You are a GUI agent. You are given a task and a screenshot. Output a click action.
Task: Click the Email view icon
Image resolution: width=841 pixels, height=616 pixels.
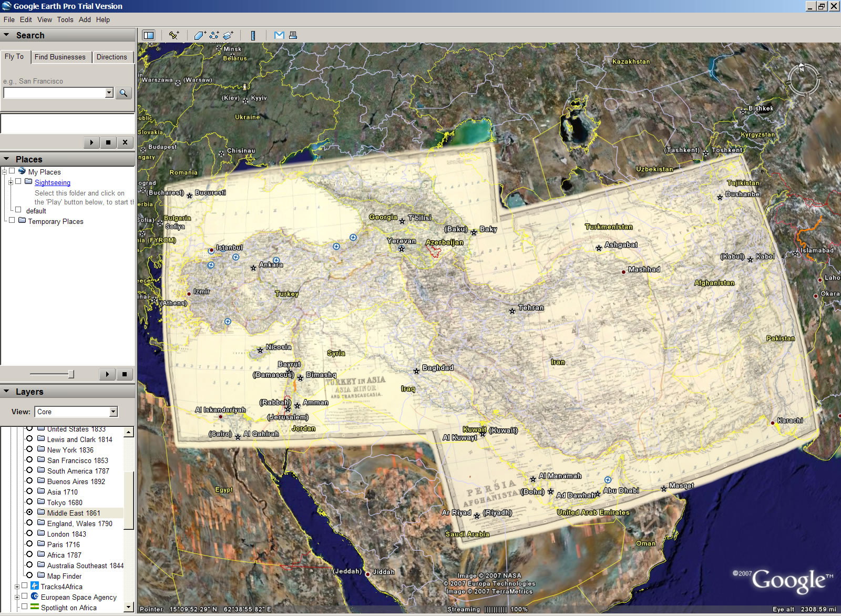tap(279, 35)
